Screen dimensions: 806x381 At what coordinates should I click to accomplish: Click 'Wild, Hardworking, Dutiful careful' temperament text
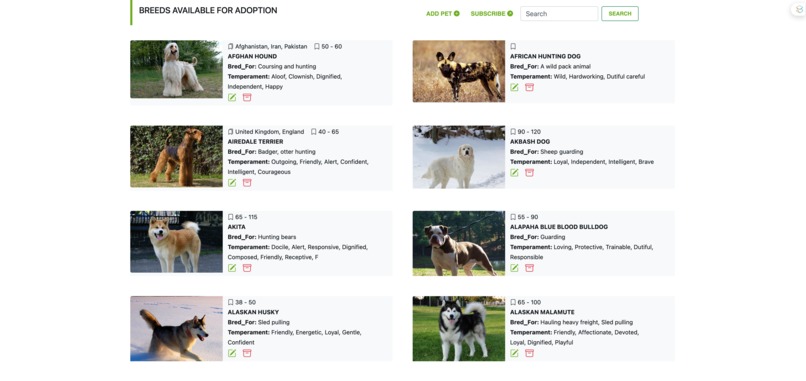(x=599, y=77)
